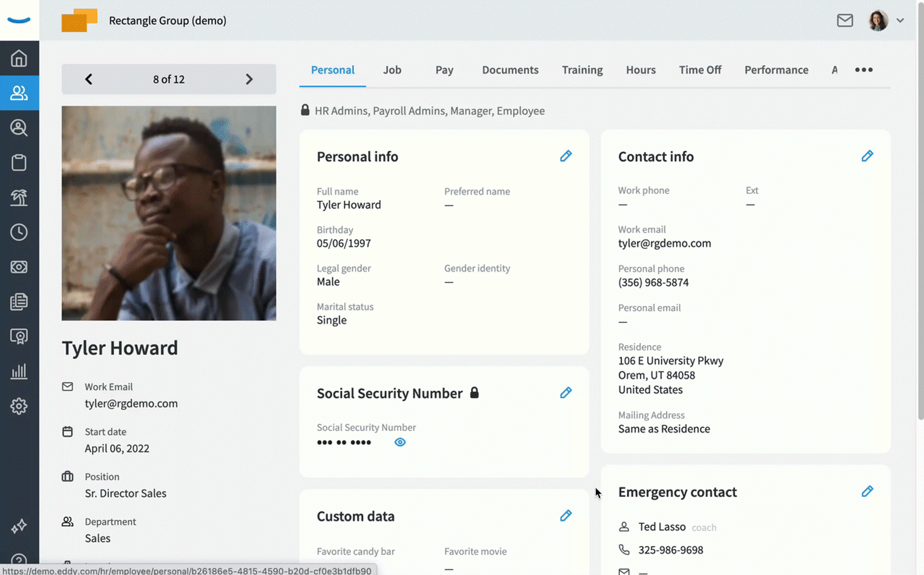This screenshot has width=924, height=575.
Task: Click the Legal gender Male value
Action: (x=328, y=282)
